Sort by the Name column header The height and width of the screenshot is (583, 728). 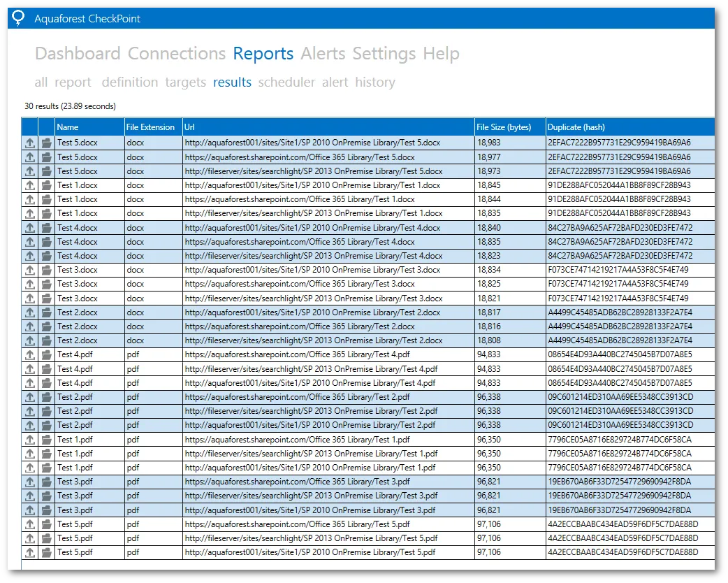(x=89, y=127)
